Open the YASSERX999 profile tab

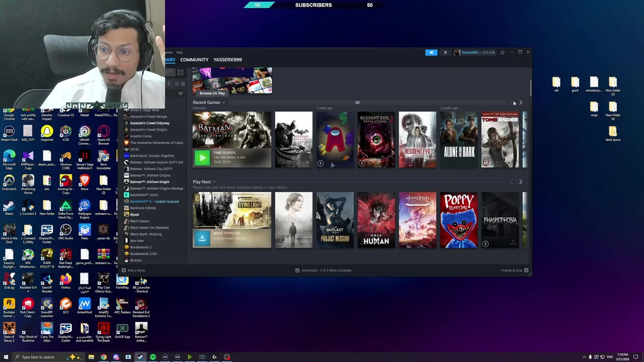point(227,59)
